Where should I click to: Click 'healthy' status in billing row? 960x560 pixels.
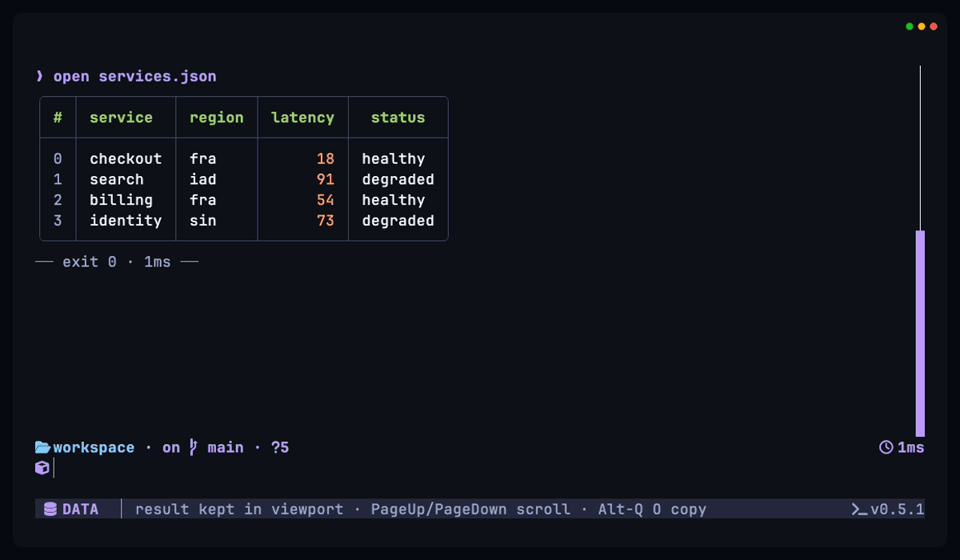(394, 201)
